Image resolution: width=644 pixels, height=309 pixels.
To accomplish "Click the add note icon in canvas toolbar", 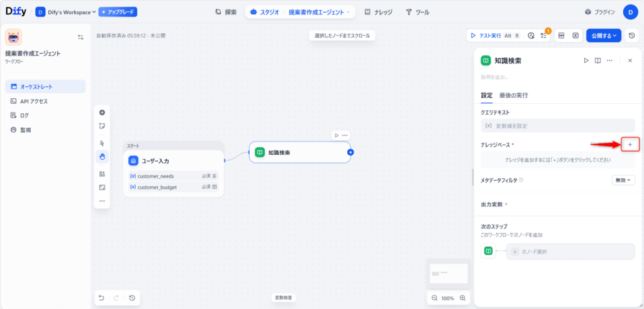I will [x=102, y=126].
